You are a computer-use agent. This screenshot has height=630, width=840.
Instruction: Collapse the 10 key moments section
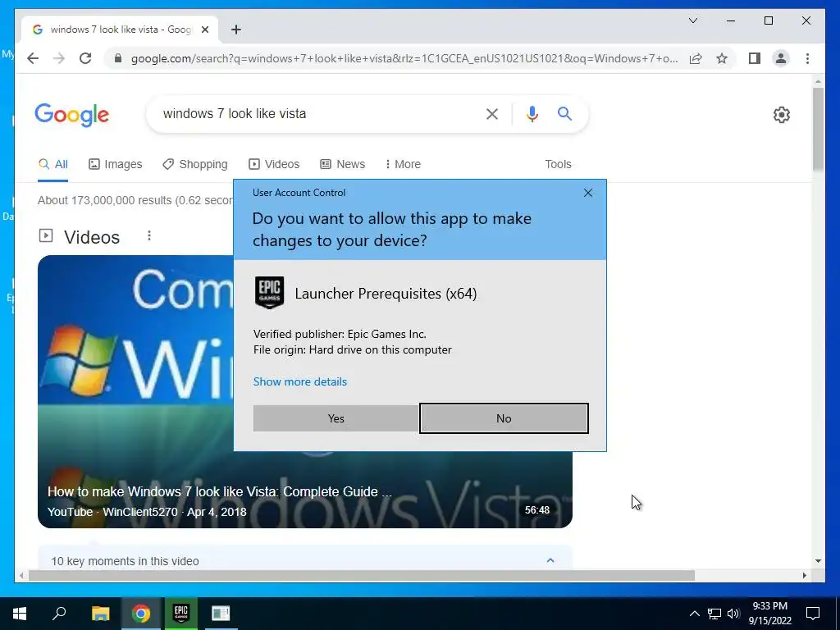(550, 560)
